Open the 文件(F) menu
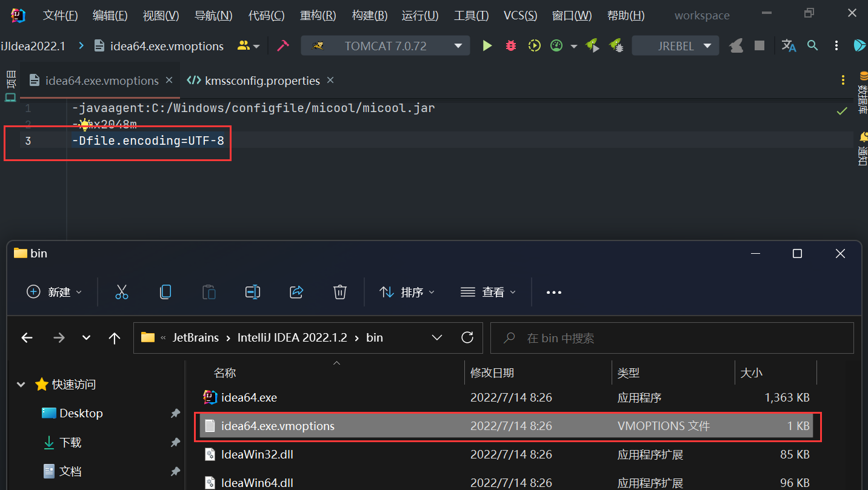868x490 pixels. 61,16
